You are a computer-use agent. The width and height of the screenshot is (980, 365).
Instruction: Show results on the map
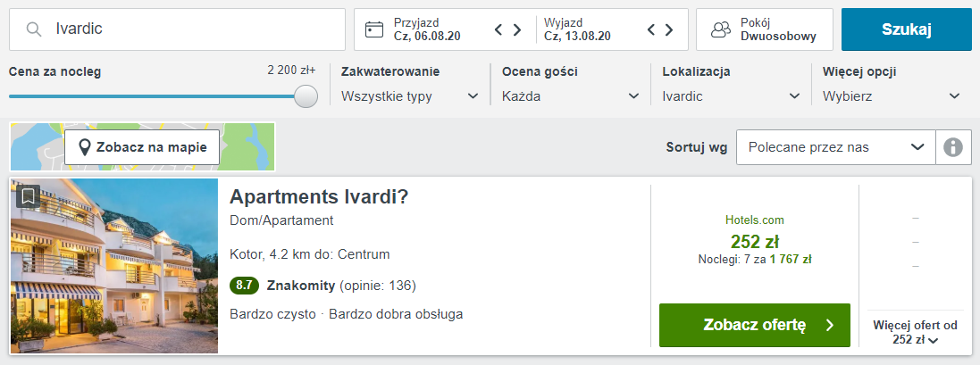tap(142, 147)
